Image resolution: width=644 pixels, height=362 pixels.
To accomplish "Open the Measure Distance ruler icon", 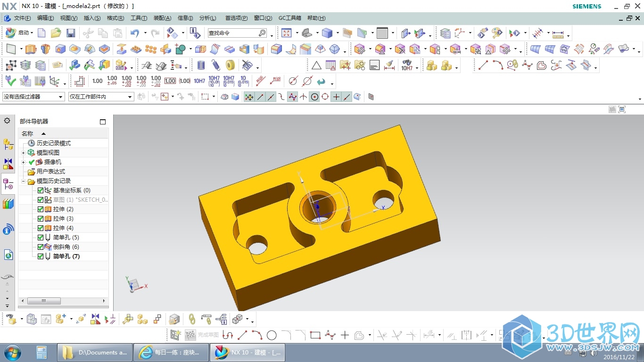I will tap(558, 33).
